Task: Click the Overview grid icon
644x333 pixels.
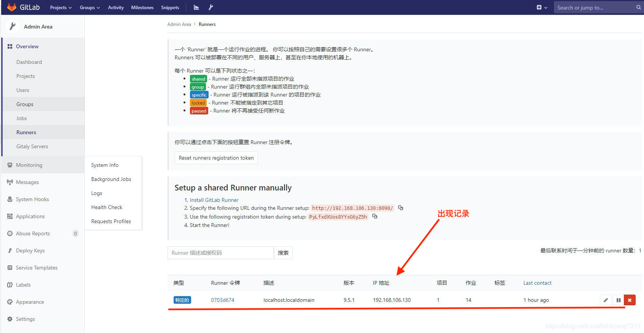Action: pos(10,46)
